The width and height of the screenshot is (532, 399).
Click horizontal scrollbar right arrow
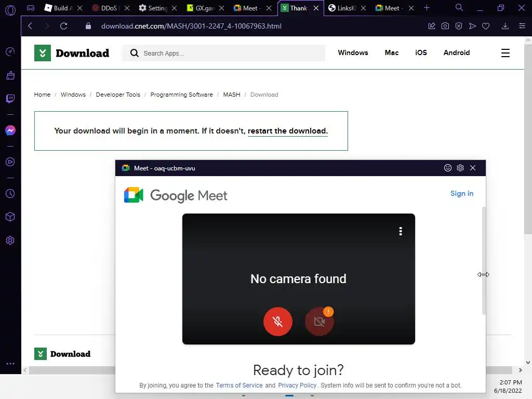click(x=521, y=370)
